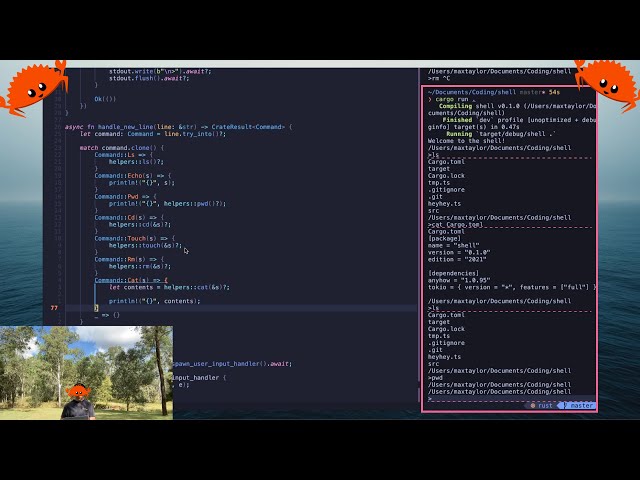The width and height of the screenshot is (640, 480).
Task: Click the '[dependencies]' terminal line
Action: pyautogui.click(x=453, y=273)
